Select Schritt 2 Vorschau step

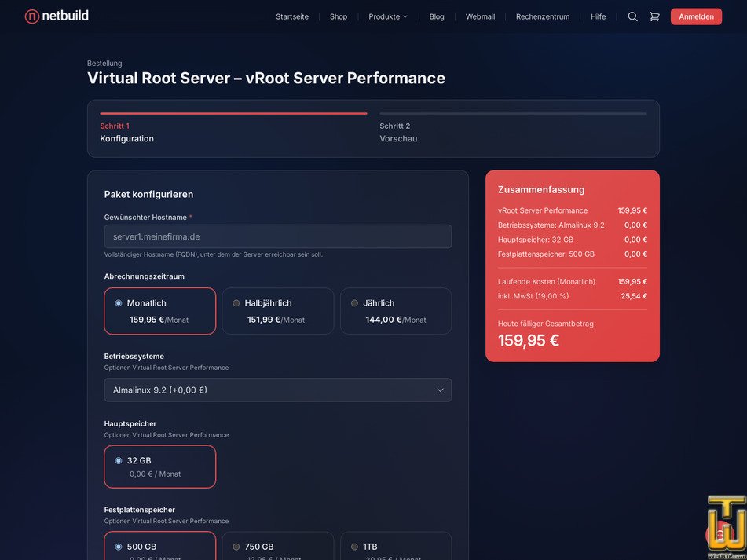(513, 129)
